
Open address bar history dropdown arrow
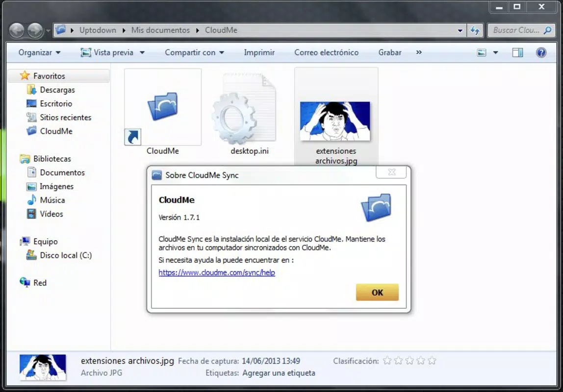point(460,31)
